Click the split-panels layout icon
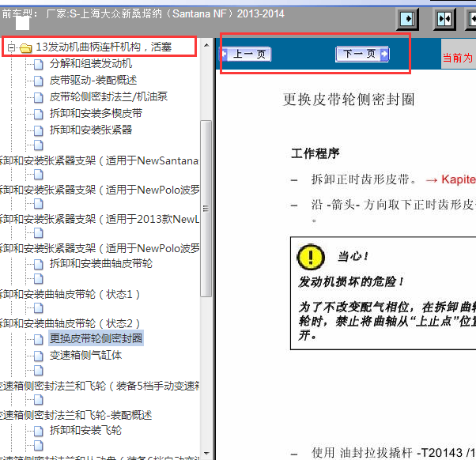 click(x=444, y=19)
